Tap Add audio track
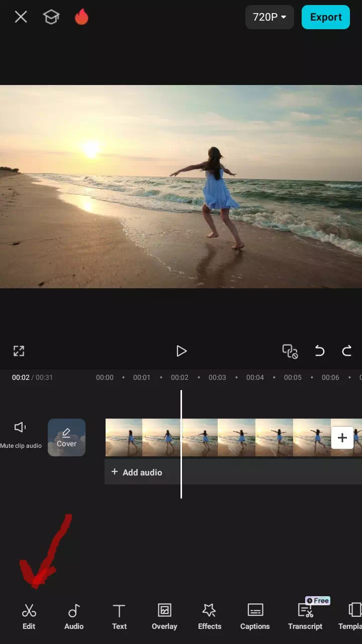This screenshot has height=644, width=362. tap(137, 472)
